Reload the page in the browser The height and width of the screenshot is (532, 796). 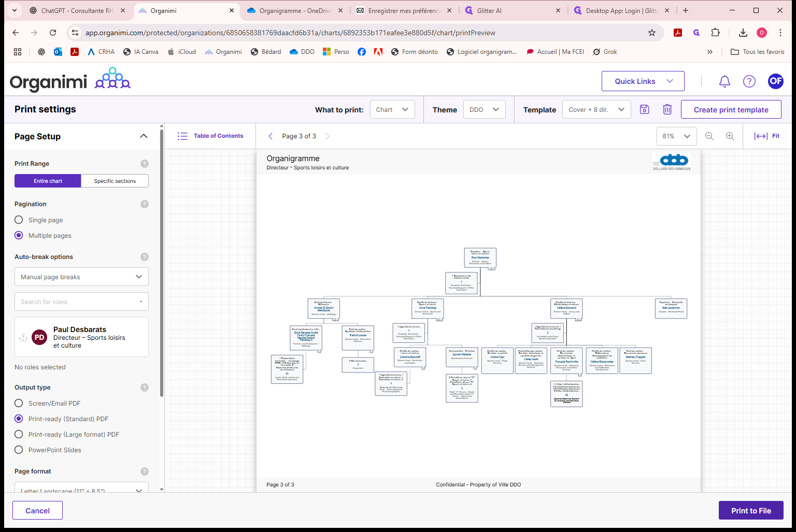(53, 33)
